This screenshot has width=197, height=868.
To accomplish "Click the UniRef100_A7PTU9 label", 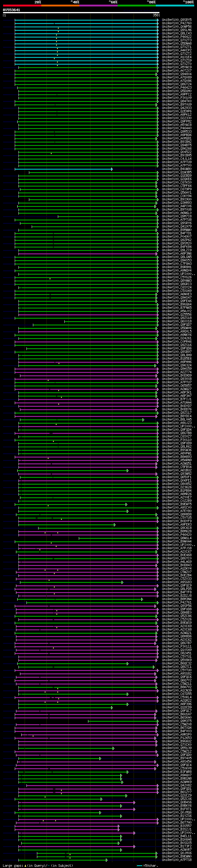I will click(x=177, y=162).
